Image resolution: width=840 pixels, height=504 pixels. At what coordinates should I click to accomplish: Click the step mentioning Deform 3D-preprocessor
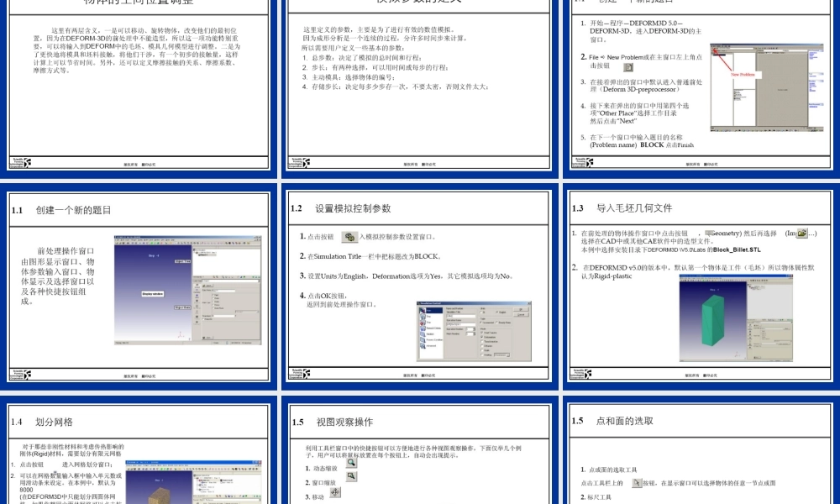pos(642,86)
